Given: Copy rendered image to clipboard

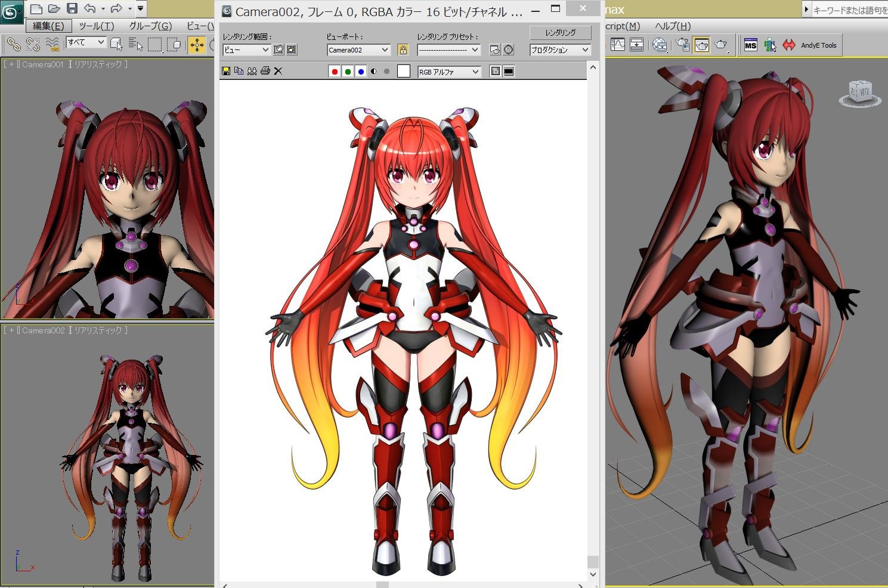Looking at the screenshot, I should pyautogui.click(x=239, y=71).
